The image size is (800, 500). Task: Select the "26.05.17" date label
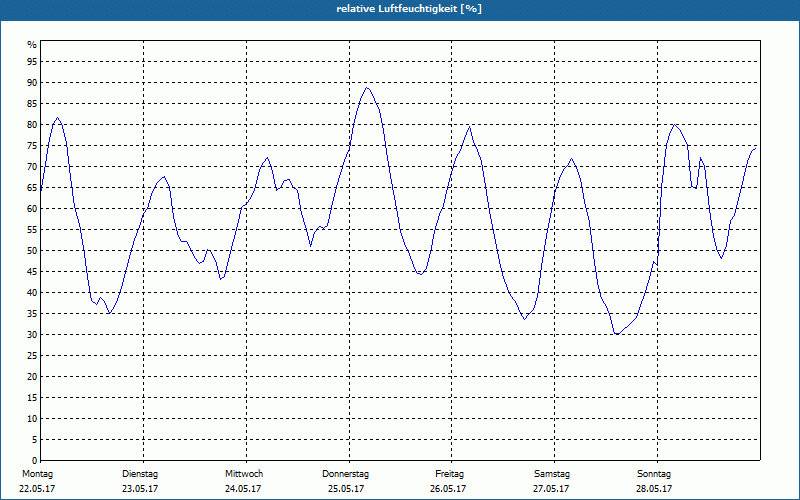[448, 489]
